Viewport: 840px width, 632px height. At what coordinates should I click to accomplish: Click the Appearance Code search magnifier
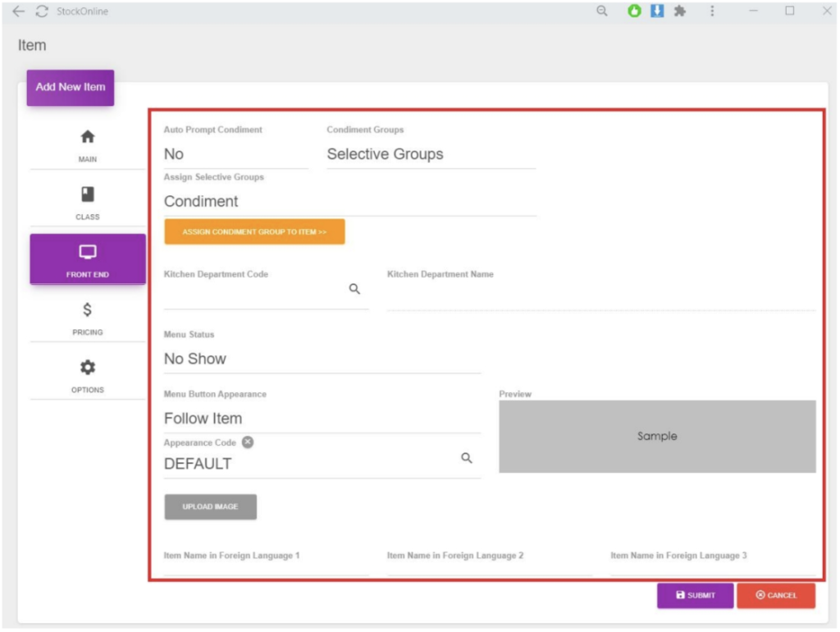(466, 458)
